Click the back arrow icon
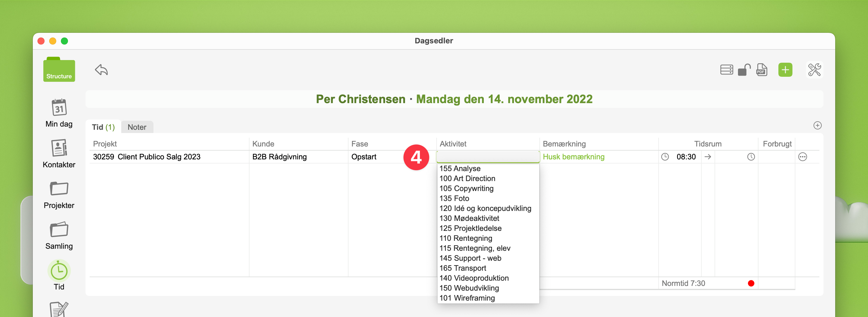The width and height of the screenshot is (868, 317). [101, 70]
